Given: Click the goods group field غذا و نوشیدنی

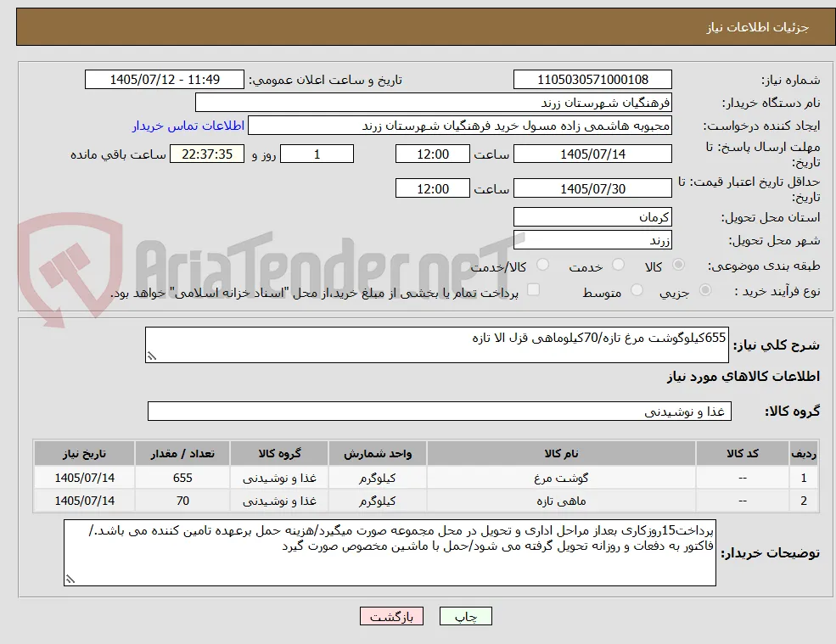Looking at the screenshot, I should [440, 411].
